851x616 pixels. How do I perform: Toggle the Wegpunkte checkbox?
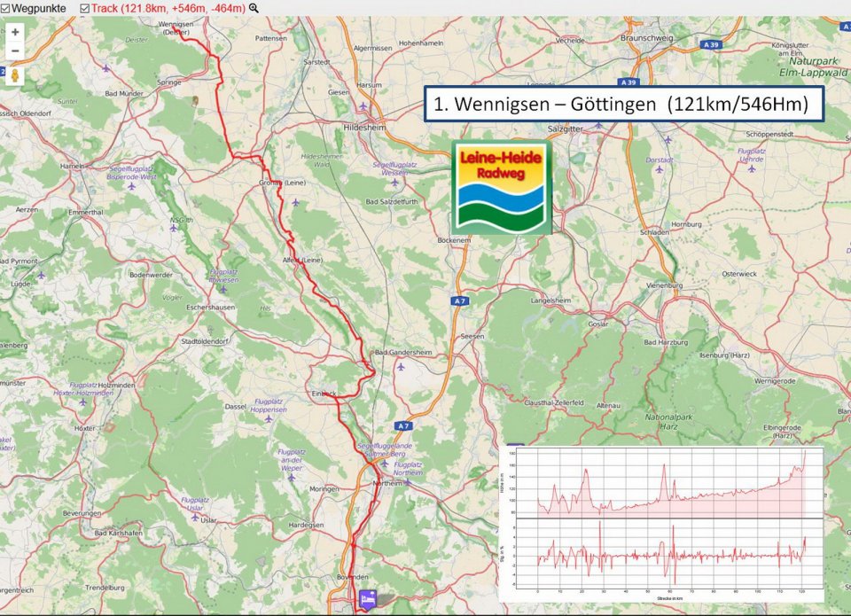pos(5,8)
